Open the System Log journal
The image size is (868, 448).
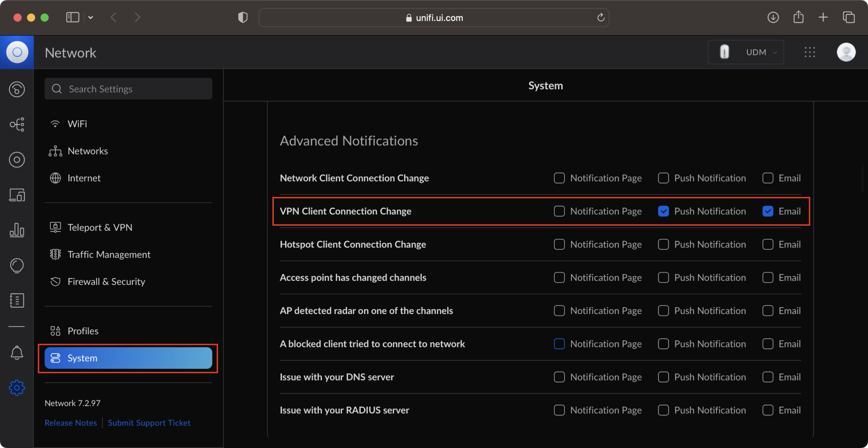click(17, 300)
